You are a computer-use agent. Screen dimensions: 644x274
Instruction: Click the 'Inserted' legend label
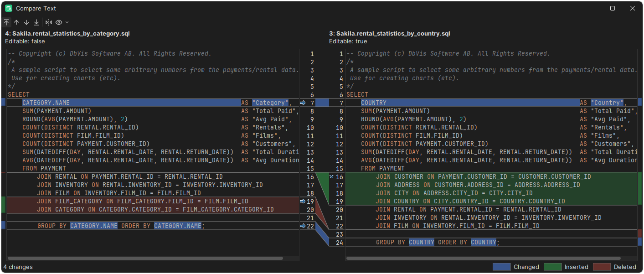577,267
